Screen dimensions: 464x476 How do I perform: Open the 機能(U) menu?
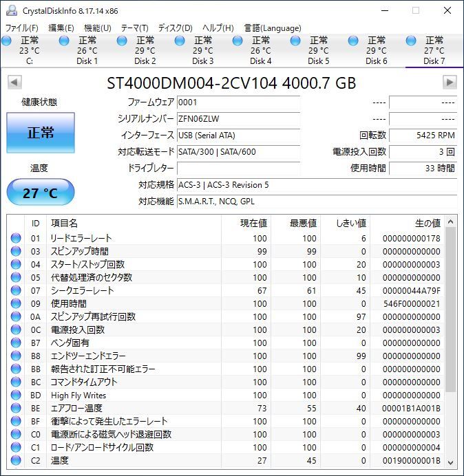(x=98, y=28)
